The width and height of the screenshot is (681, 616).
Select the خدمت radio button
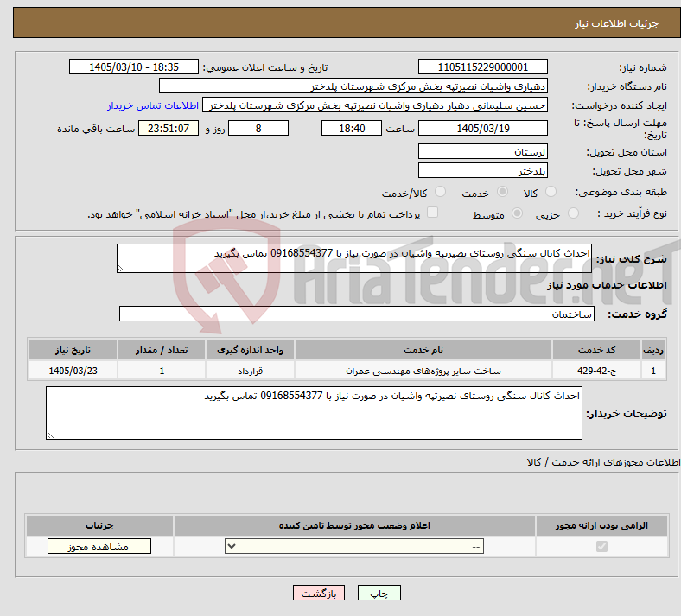coord(502,192)
